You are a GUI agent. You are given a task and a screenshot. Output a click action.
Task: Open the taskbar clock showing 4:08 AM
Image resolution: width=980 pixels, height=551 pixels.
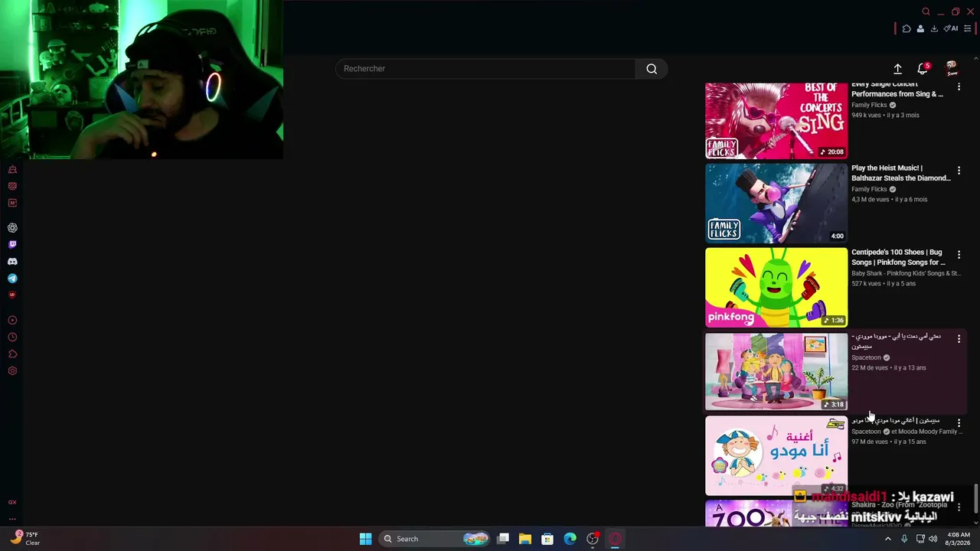959,539
